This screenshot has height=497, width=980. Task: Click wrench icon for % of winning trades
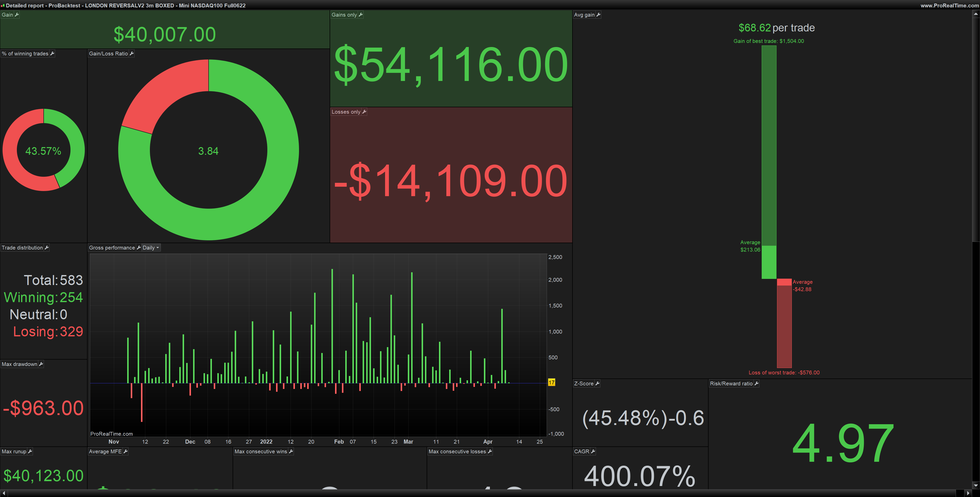pyautogui.click(x=52, y=53)
